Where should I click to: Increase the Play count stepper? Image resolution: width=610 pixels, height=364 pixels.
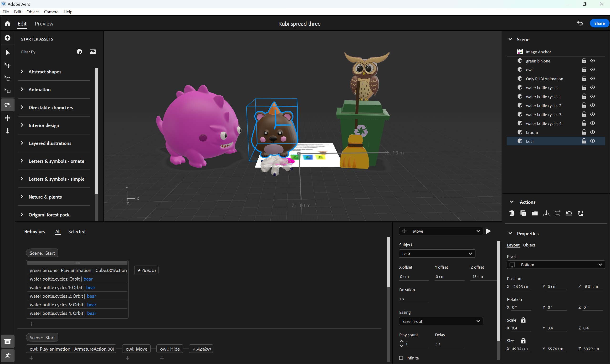401,341
